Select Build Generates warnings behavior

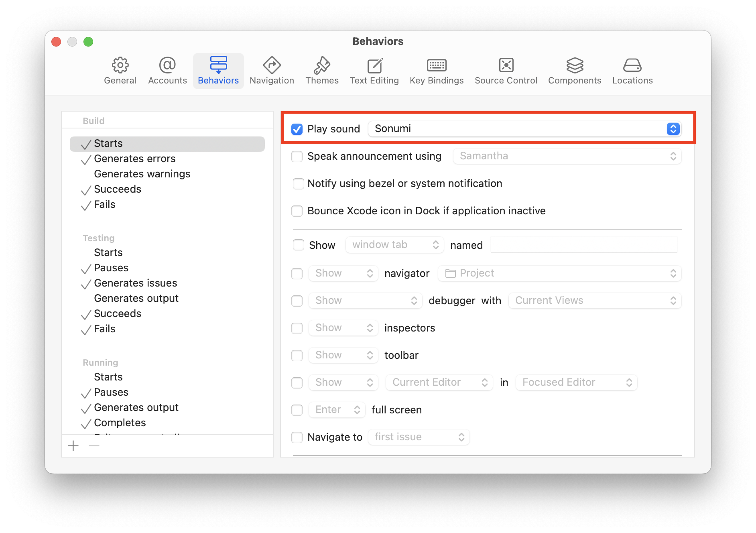point(167,174)
